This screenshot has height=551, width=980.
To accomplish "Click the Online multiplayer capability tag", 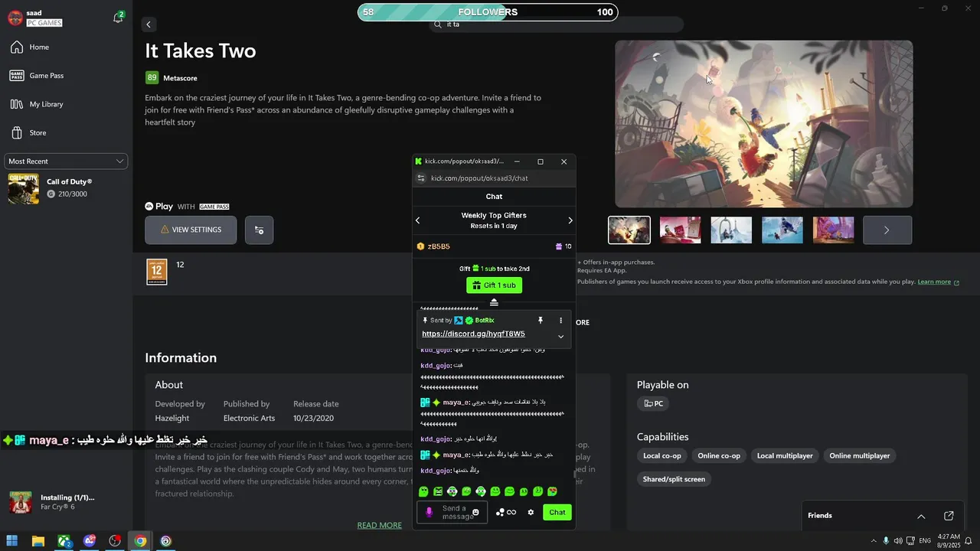I will pyautogui.click(x=859, y=455).
